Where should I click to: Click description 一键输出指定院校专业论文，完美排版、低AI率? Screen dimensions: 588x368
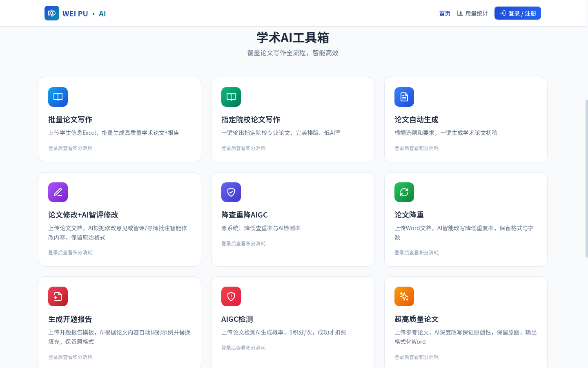281,132
